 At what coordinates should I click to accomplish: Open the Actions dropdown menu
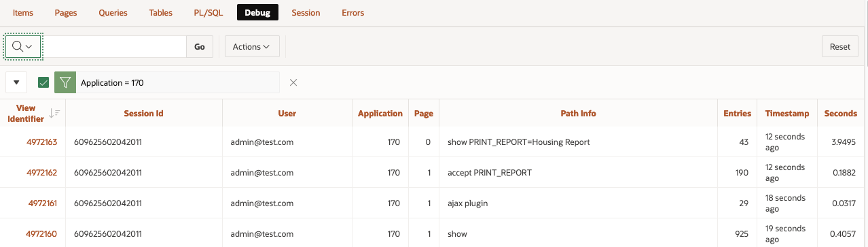click(251, 46)
